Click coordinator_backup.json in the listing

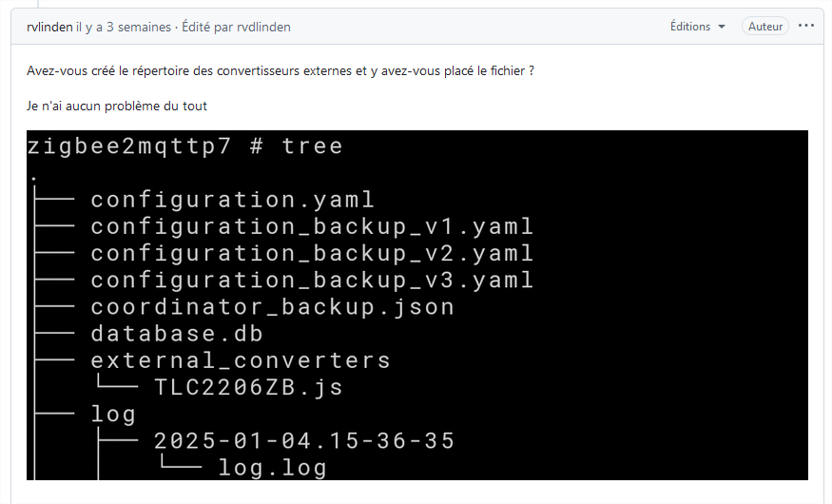[272, 307]
